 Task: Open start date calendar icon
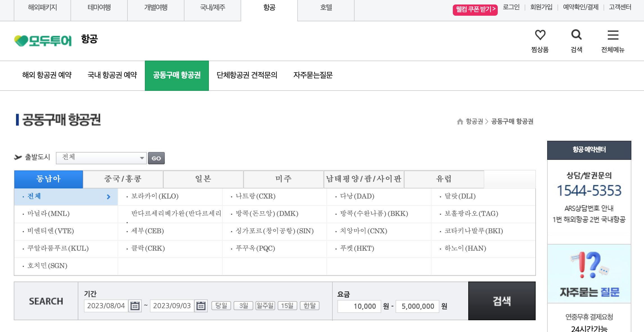[135, 306]
